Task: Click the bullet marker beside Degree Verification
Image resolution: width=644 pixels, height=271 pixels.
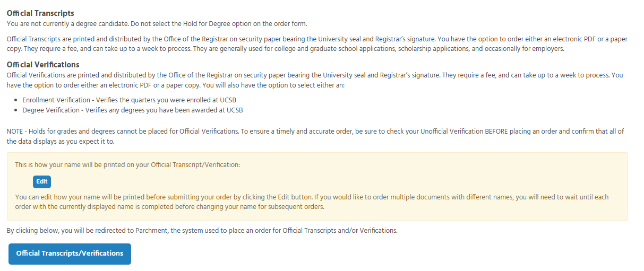Action: tap(18, 110)
